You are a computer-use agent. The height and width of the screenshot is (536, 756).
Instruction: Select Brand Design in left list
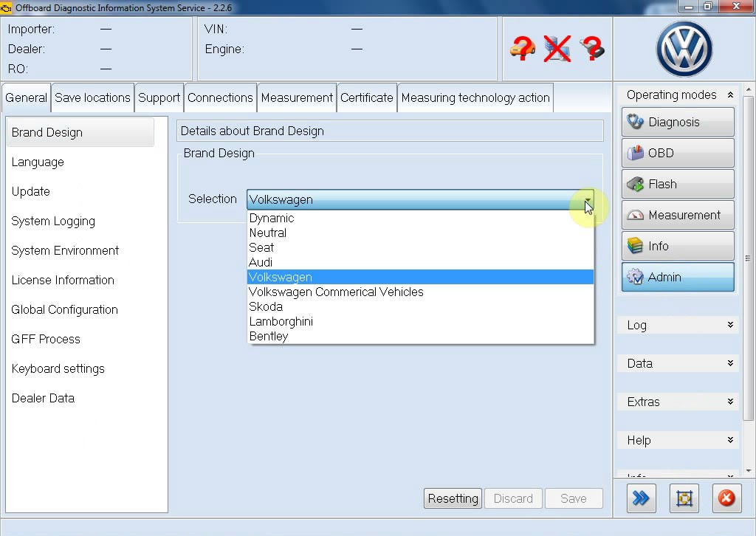80,133
